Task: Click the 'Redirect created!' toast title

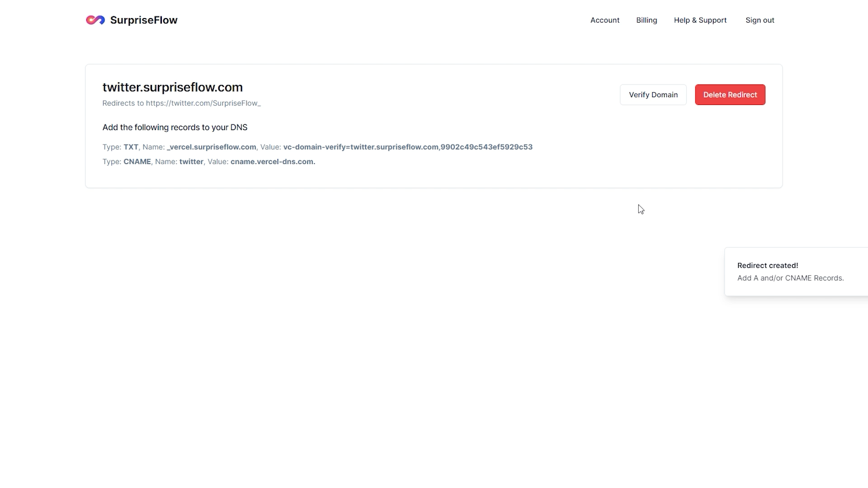Action: pos(768,265)
